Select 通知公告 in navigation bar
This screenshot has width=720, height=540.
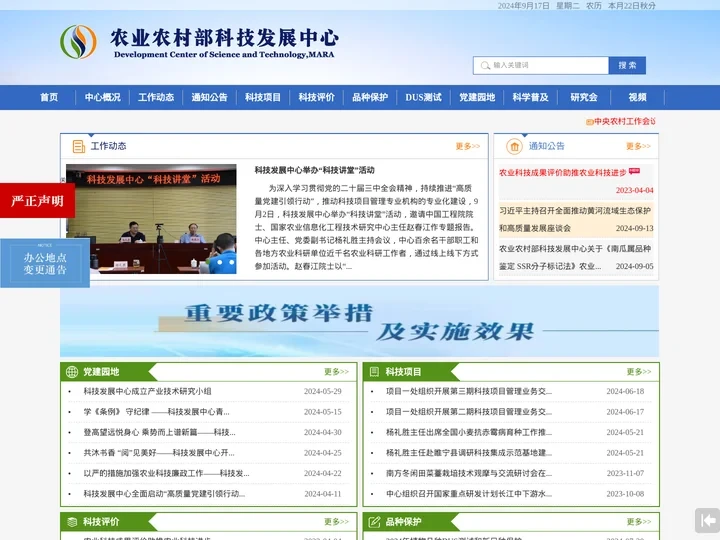coord(209,97)
